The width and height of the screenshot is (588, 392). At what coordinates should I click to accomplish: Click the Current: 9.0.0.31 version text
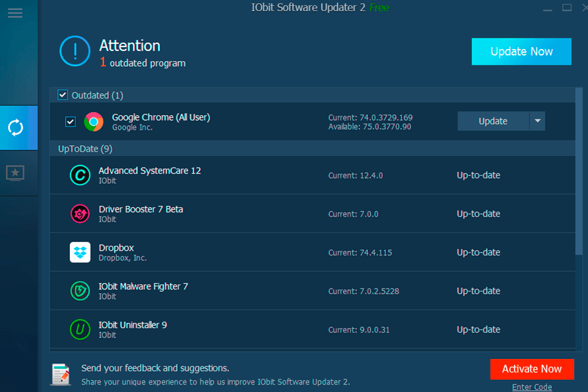point(359,330)
